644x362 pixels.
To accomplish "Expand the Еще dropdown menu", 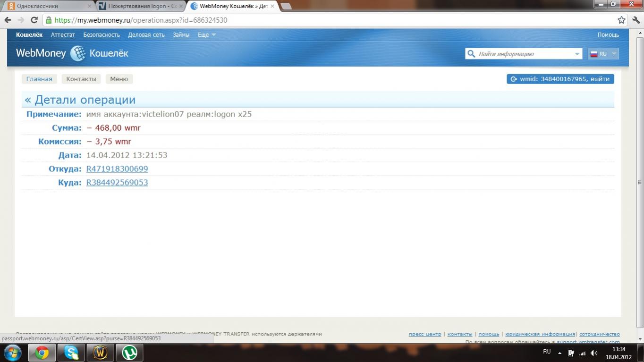I will [x=206, y=35].
